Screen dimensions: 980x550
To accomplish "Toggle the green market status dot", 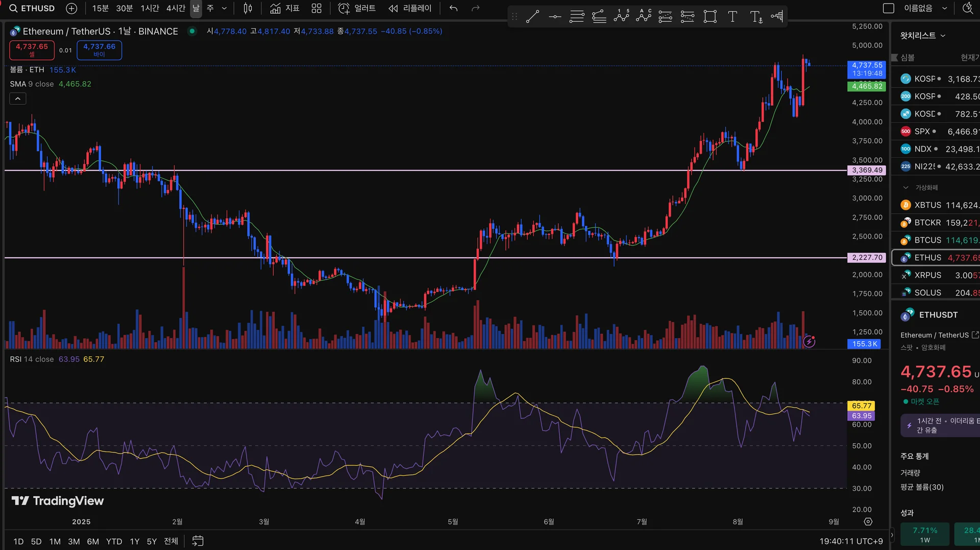I will click(192, 31).
